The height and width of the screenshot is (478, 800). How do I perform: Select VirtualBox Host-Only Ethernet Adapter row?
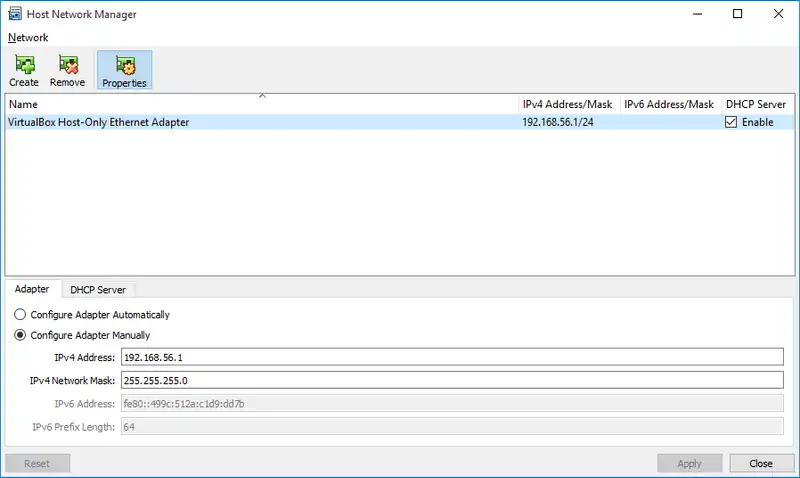pyautogui.click(x=260, y=122)
